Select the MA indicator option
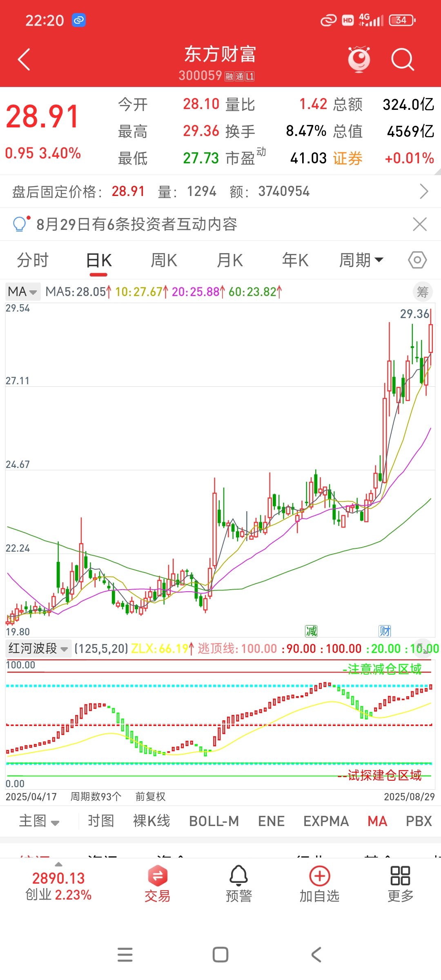The height and width of the screenshot is (980, 441). 377,821
